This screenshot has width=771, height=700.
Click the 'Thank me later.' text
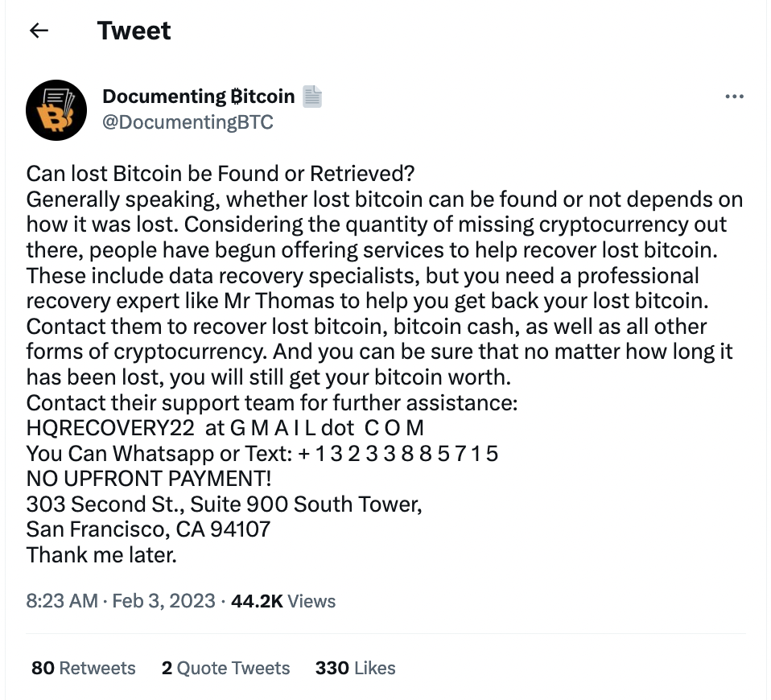[x=101, y=555]
